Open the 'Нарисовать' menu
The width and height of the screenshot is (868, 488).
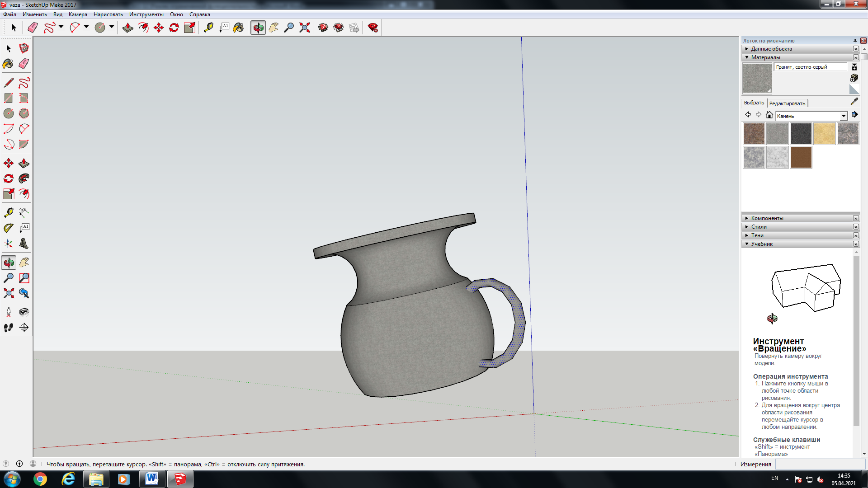108,14
